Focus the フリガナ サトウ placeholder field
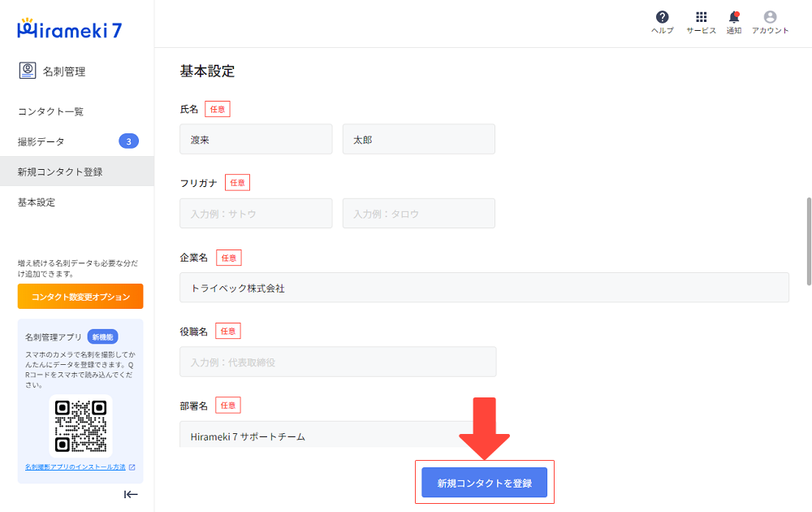Image resolution: width=812 pixels, height=512 pixels. click(x=256, y=214)
